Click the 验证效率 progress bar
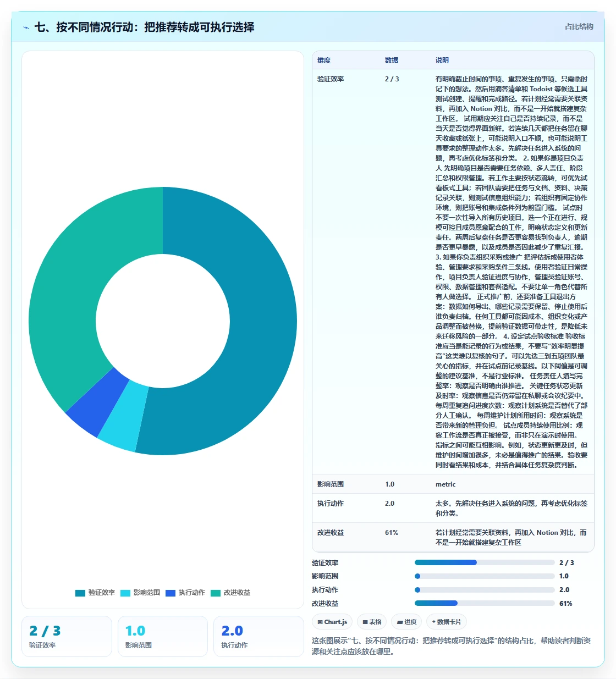Viewport: 616px width, 679px height. (x=485, y=562)
